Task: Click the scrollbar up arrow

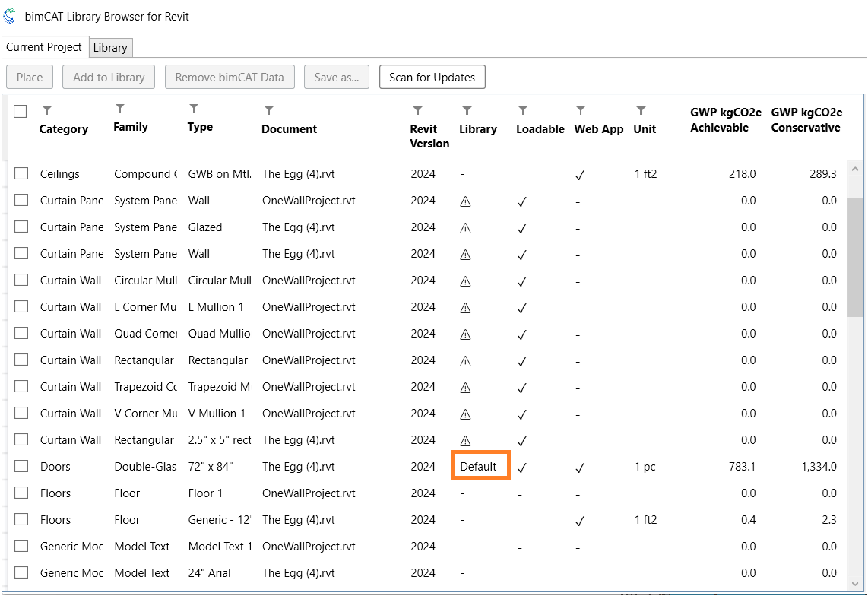Action: (855, 169)
